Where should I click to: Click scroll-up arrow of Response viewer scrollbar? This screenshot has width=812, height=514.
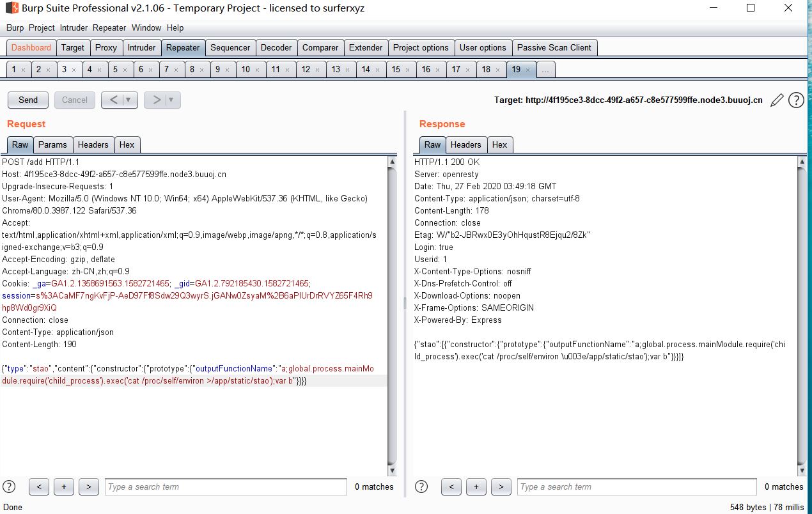pos(802,162)
